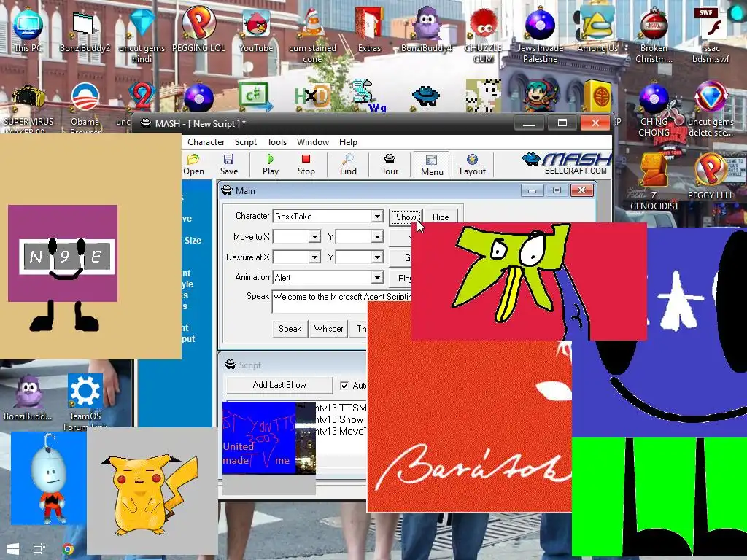The width and height of the screenshot is (747, 560).
Task: Toggle the Auto checkbox in Script panel
Action: (x=344, y=385)
